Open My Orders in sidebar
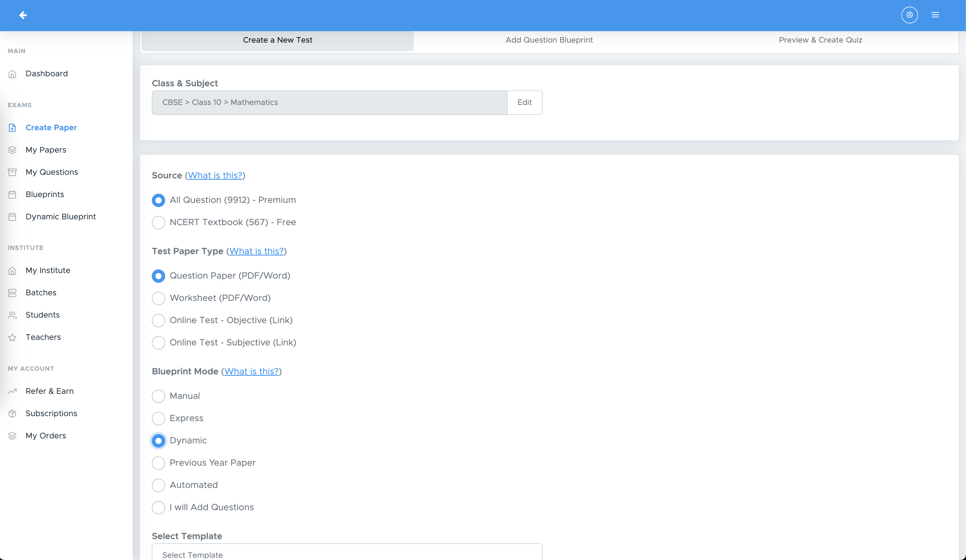This screenshot has height=560, width=966. coord(46,436)
